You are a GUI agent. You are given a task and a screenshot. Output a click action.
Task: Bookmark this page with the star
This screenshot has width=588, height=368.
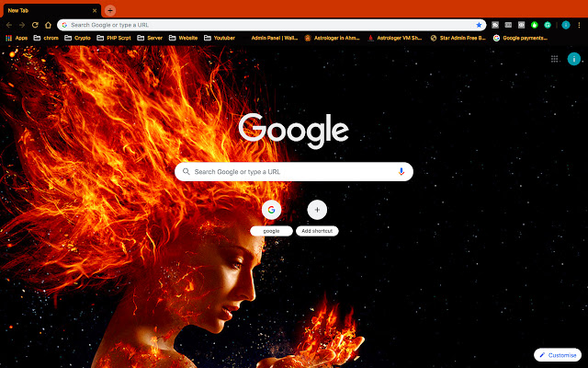(479, 25)
